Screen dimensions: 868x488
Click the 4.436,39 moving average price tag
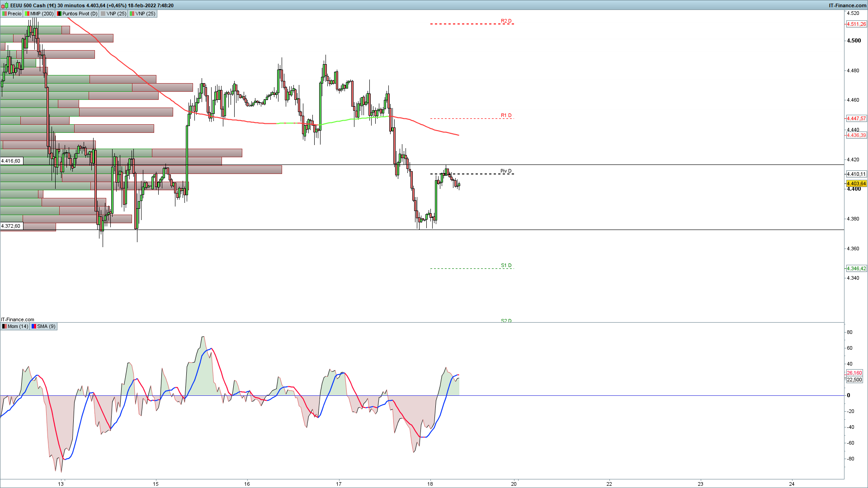point(856,135)
